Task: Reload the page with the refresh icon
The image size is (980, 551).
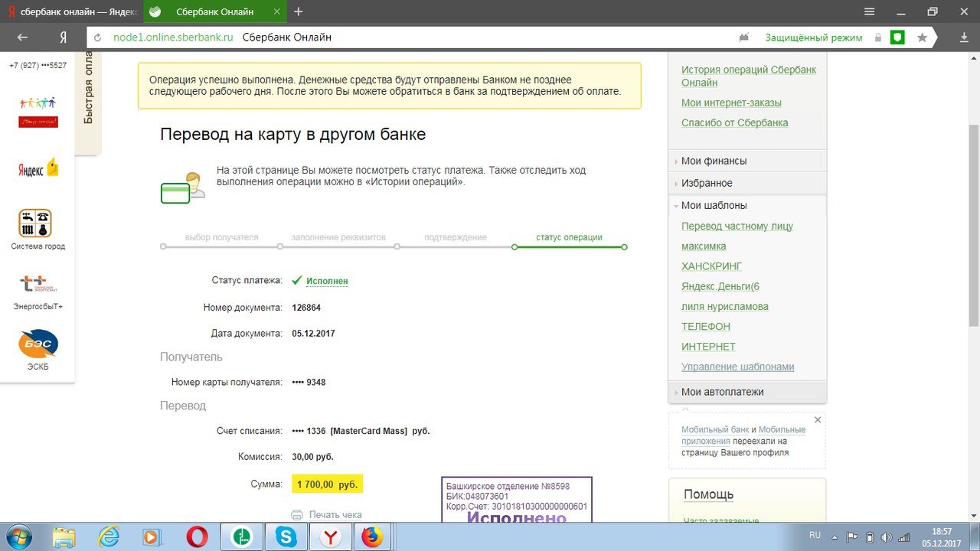Action: pyautogui.click(x=97, y=37)
